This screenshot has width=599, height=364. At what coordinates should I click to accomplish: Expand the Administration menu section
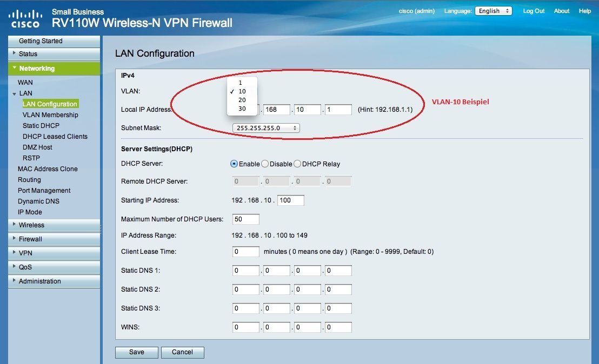point(54,281)
